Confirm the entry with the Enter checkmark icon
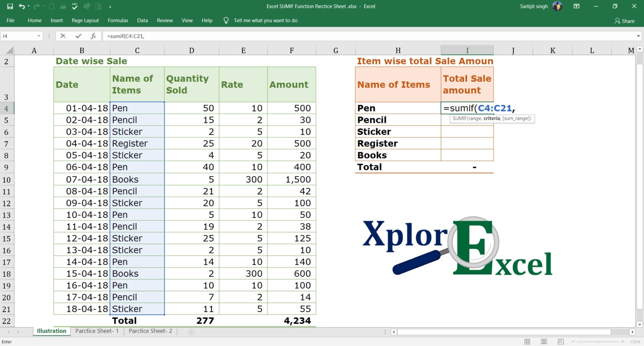 click(78, 36)
